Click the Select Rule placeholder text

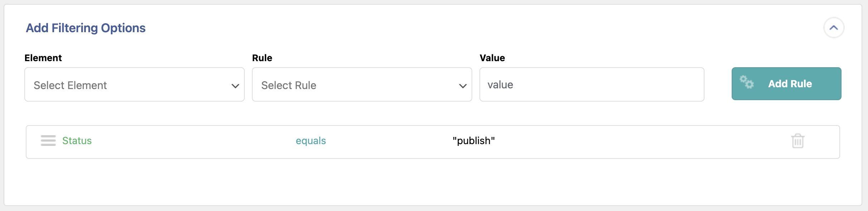click(x=288, y=85)
